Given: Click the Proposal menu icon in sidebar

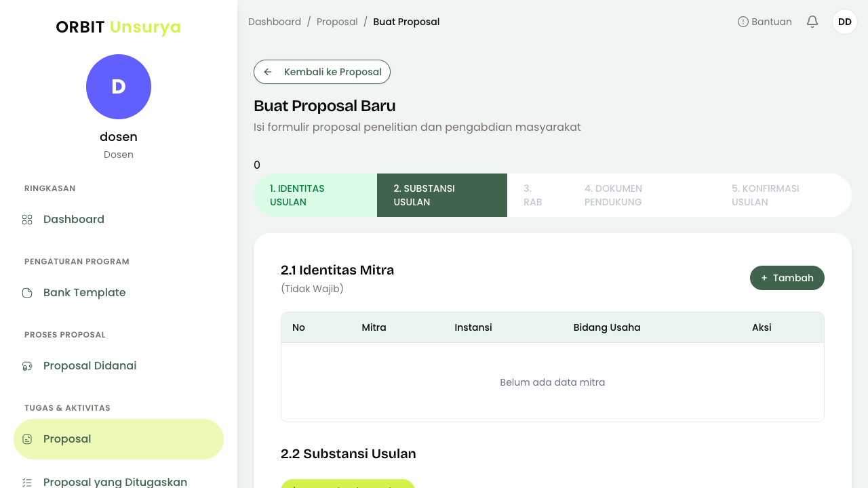Looking at the screenshot, I should click(x=27, y=439).
